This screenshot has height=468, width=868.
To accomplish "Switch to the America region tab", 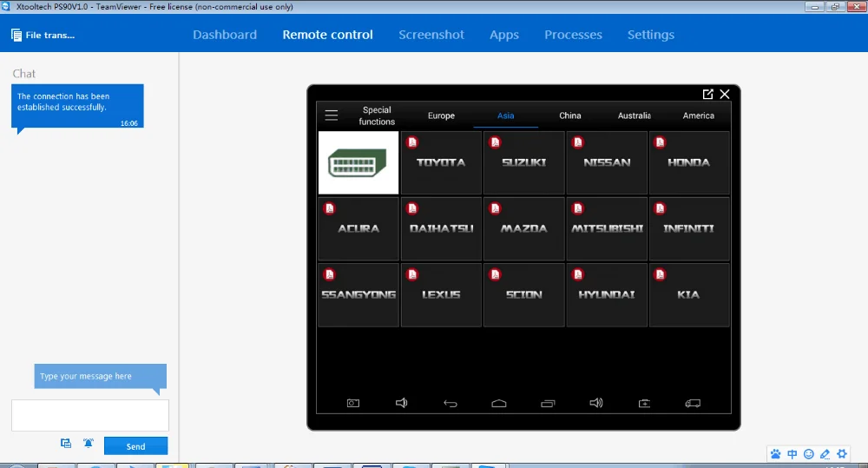I will [x=698, y=115].
